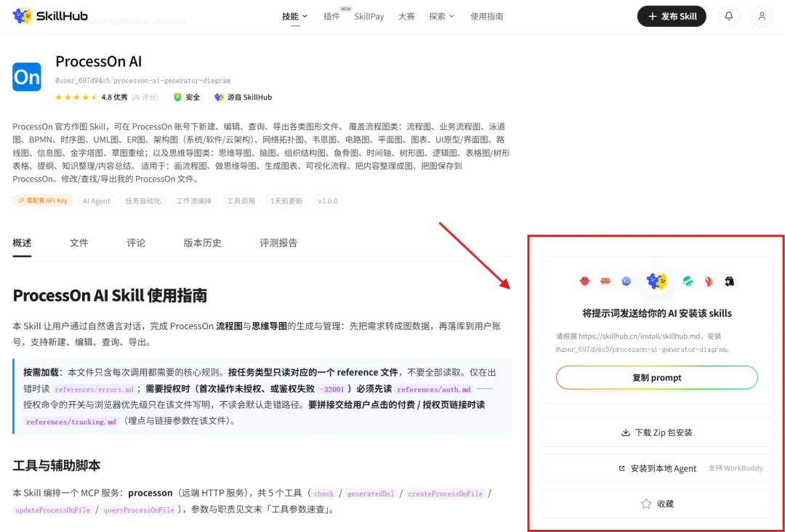The height and width of the screenshot is (532, 785).
Task: Click the download icon for Zip install
Action: (625, 432)
